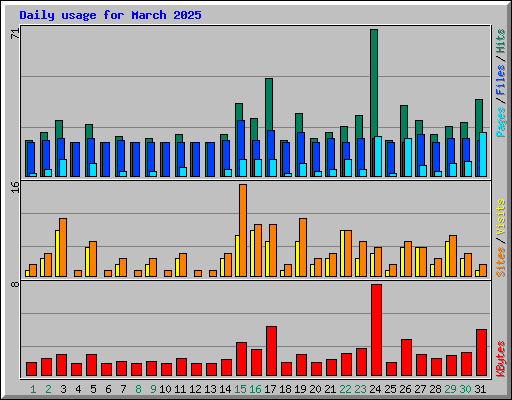Click the tall green Hits bar for day 24
The height and width of the screenshot is (400, 512).
[374, 83]
